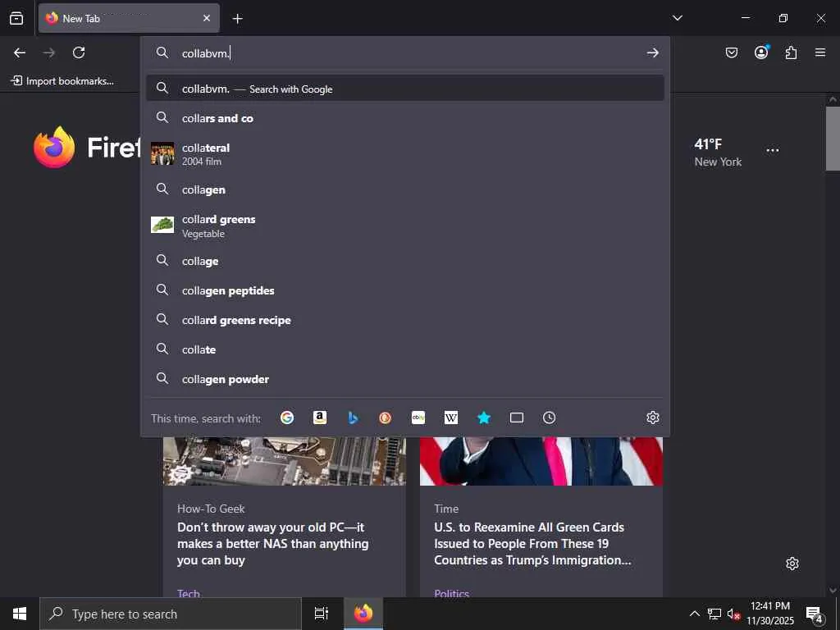840x630 pixels.
Task: Choose the 'collars and co' suggestion
Action: coord(405,118)
